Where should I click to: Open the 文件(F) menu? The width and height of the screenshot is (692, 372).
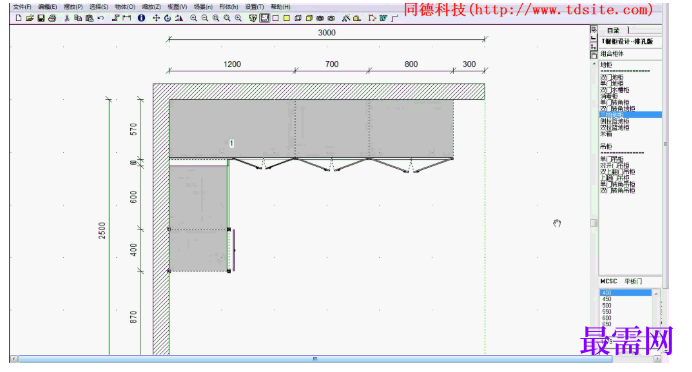tap(22, 7)
